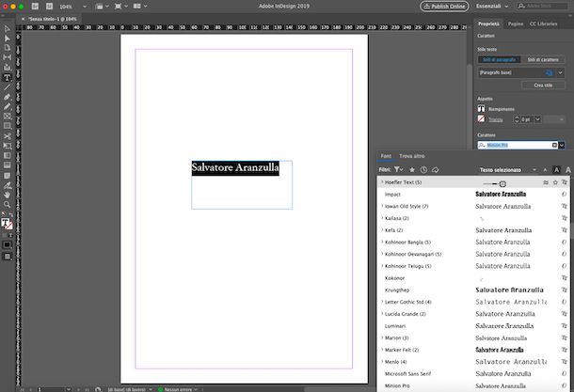
Task: Open Adobe Stock icon in top bar
Action: 49,7
